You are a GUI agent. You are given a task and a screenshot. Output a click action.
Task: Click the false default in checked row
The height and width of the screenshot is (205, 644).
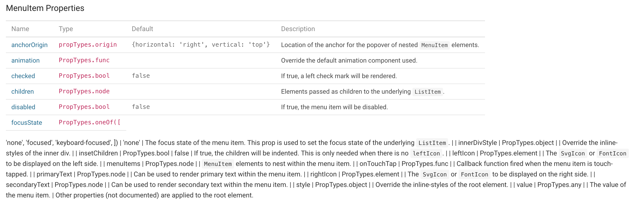pos(141,76)
